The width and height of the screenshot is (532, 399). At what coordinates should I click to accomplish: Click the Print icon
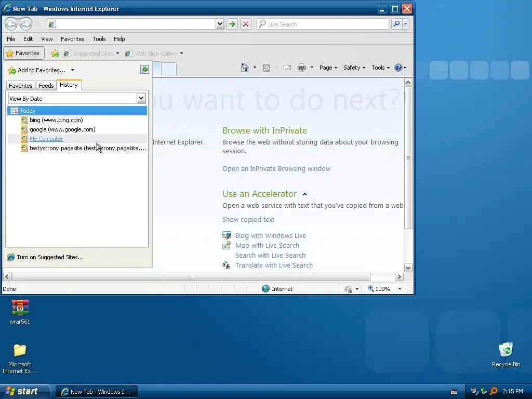[x=302, y=68]
